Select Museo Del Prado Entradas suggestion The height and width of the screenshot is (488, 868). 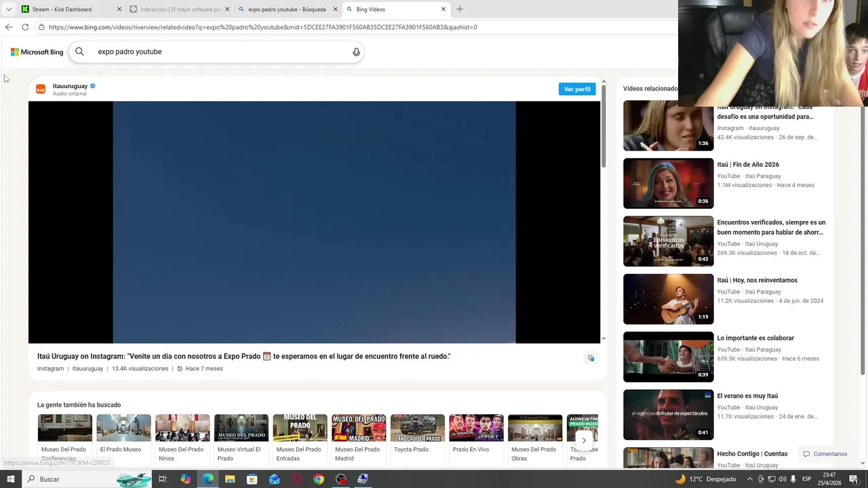(x=300, y=438)
